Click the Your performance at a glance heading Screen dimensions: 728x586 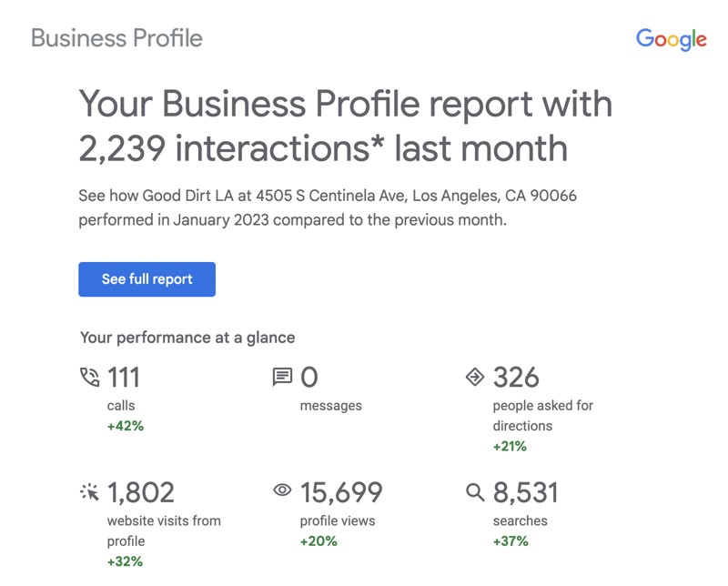187,338
